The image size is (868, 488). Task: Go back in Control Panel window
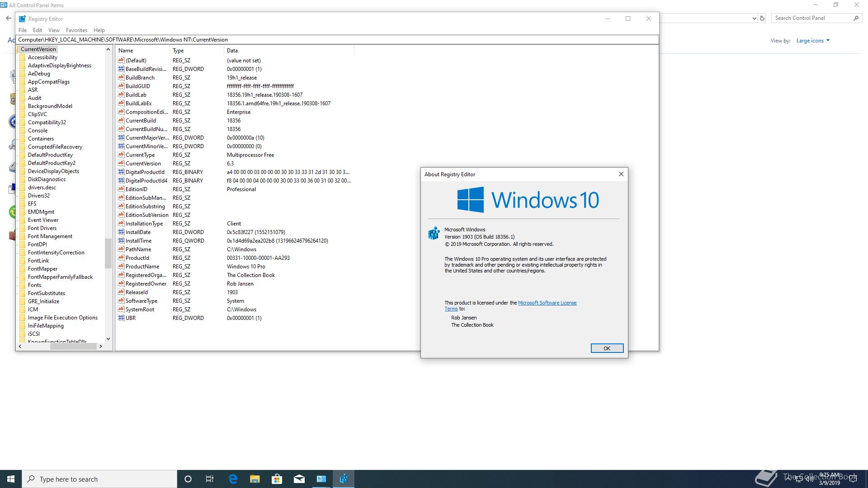pyautogui.click(x=9, y=18)
